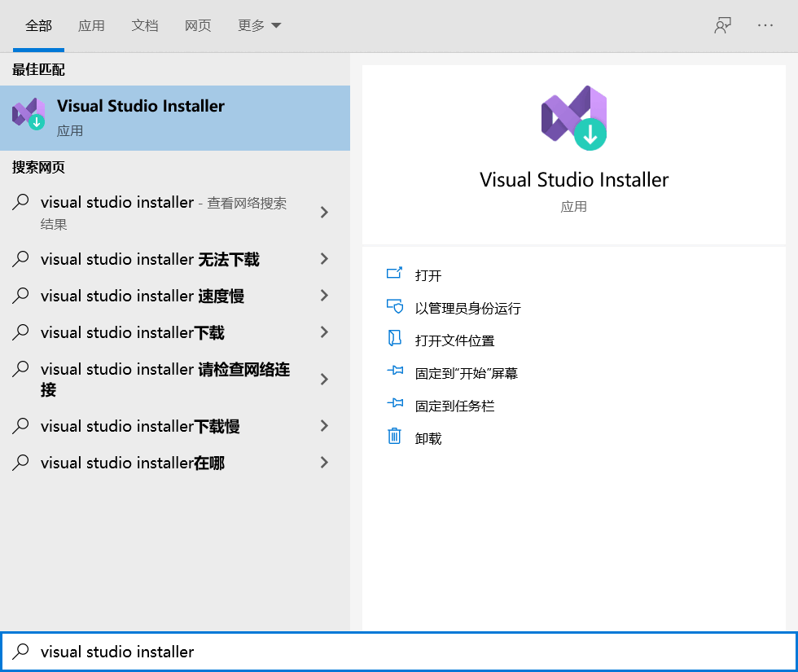The image size is (798, 672).
Task: Expand arrow for 无法下载 suggestion
Action: click(324, 259)
